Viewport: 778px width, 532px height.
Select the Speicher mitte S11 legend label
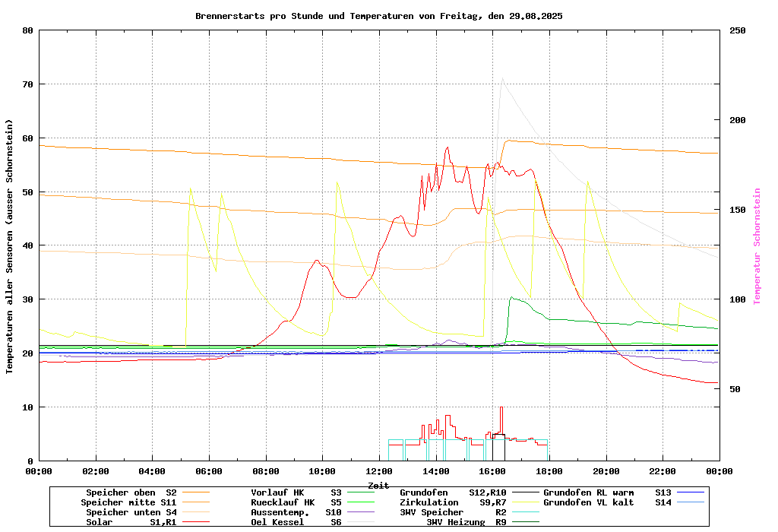pyautogui.click(x=128, y=502)
